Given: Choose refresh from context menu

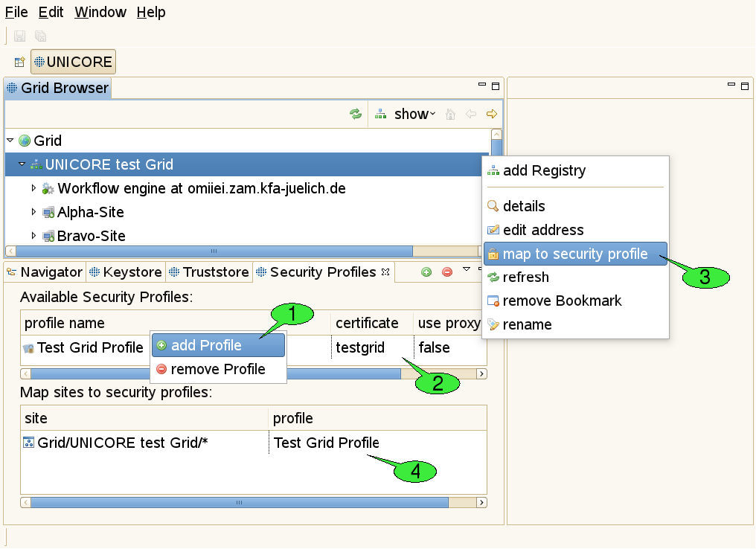Looking at the screenshot, I should pos(575,277).
